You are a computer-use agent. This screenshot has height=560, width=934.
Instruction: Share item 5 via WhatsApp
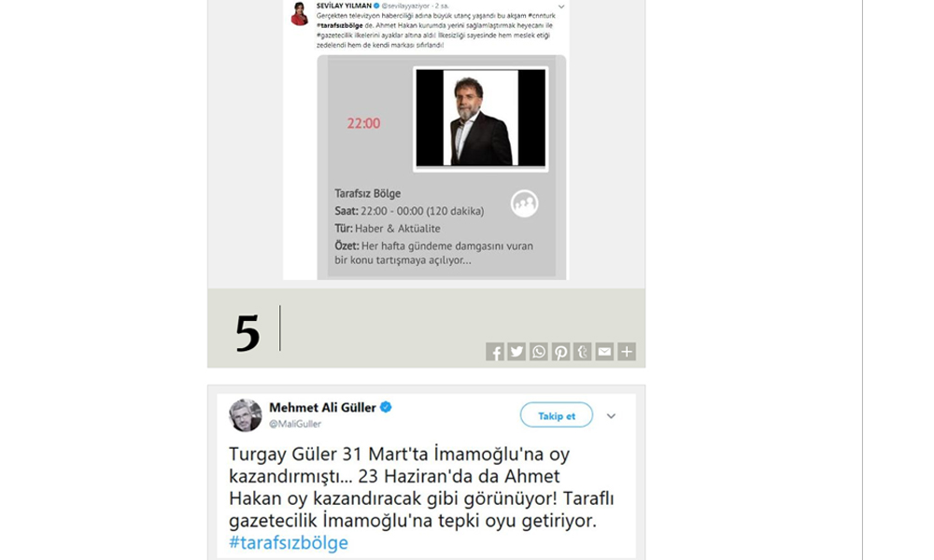click(x=539, y=352)
